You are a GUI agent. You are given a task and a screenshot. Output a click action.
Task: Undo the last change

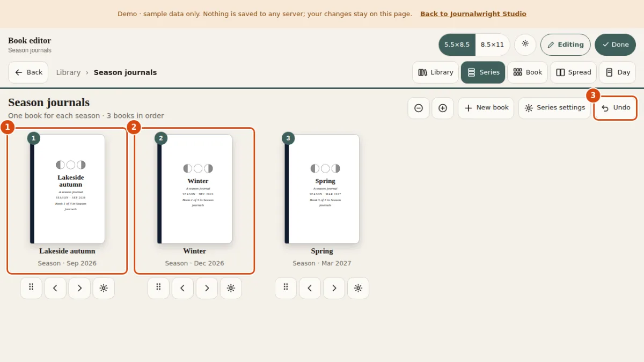pyautogui.click(x=616, y=108)
